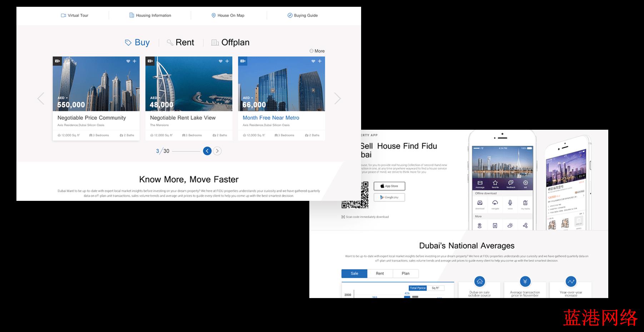Open the Negotiable Price Community title
This screenshot has width=644, height=332.
click(92, 118)
